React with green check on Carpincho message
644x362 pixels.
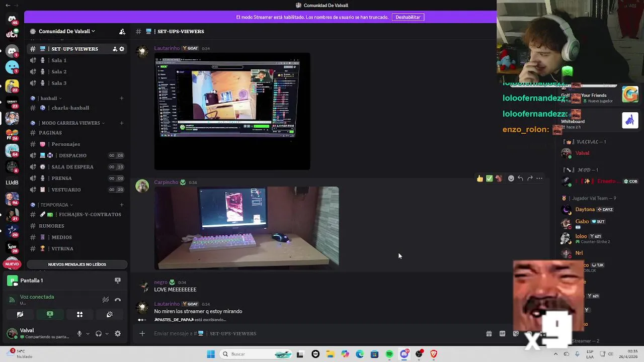tap(489, 178)
